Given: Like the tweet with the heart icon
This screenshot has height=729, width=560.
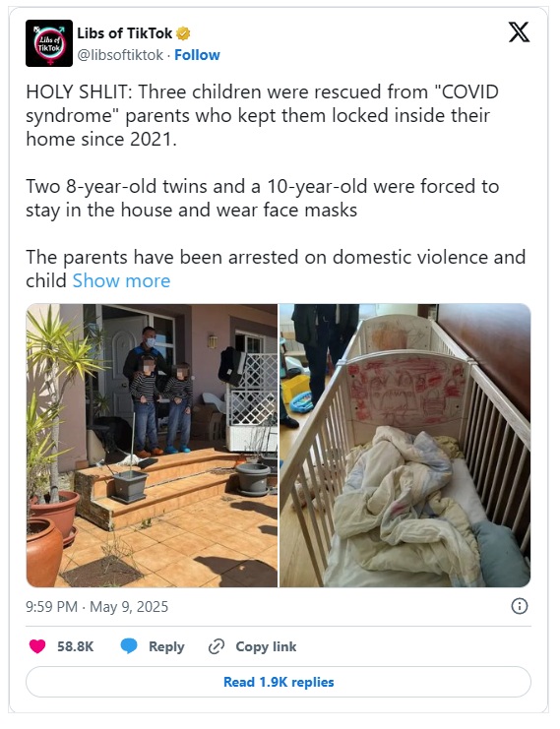Looking at the screenshot, I should click(37, 646).
